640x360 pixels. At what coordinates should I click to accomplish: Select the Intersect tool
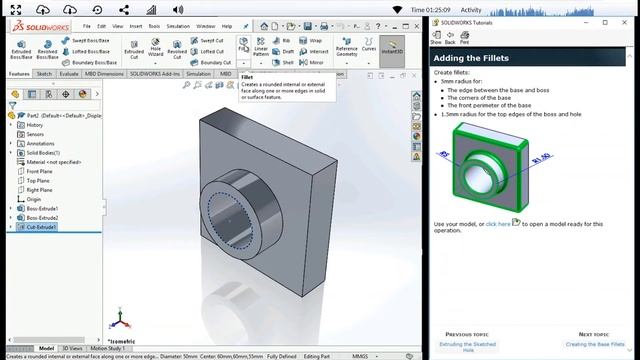click(x=313, y=51)
